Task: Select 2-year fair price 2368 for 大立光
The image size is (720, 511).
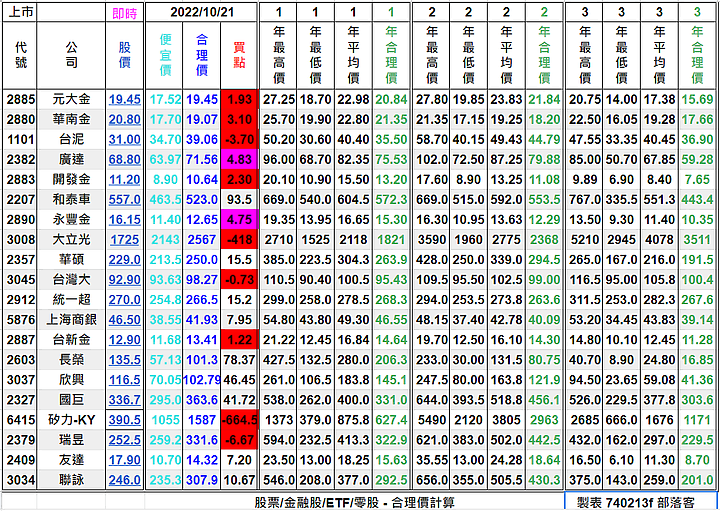Action: (544, 240)
